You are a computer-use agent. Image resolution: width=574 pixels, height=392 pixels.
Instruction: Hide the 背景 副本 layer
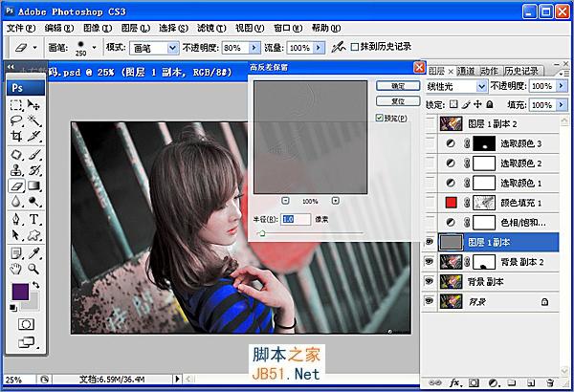pos(429,281)
